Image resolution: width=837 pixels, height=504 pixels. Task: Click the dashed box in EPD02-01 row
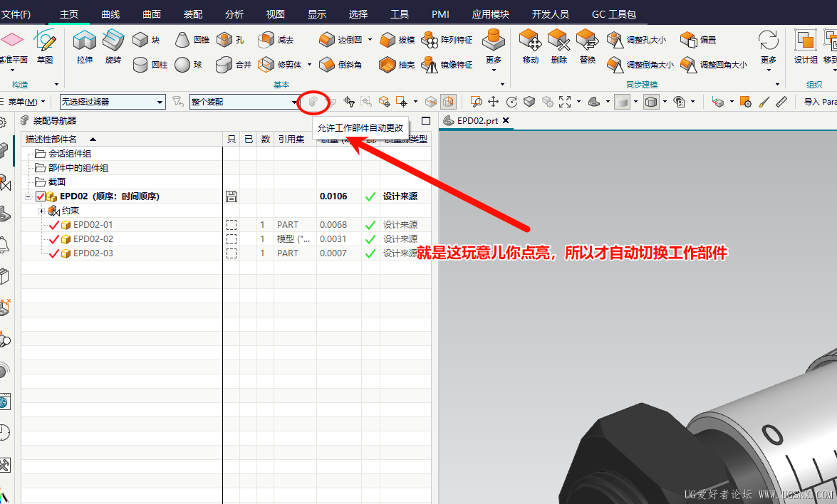click(231, 224)
